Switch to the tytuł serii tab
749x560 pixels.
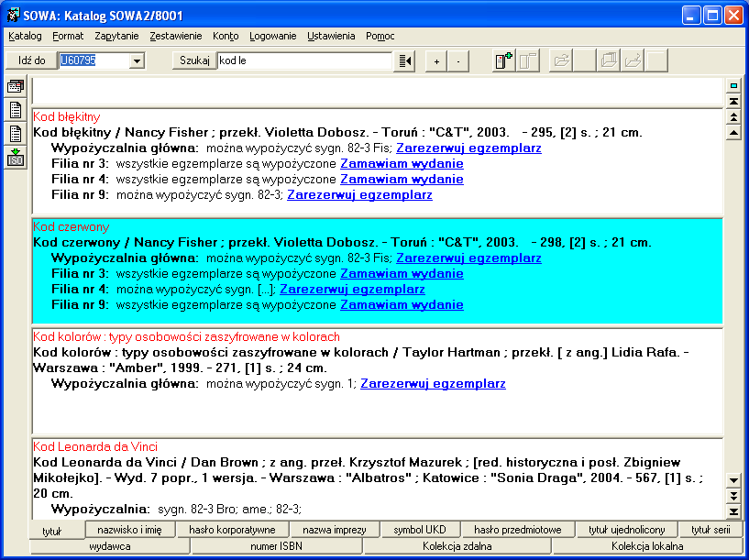[710, 530]
